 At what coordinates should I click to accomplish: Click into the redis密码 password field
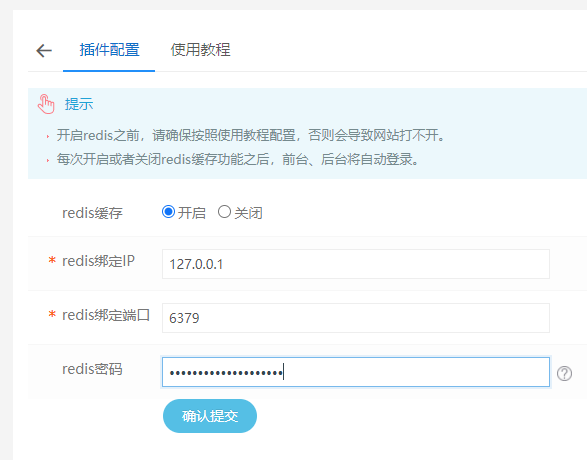coord(356,372)
